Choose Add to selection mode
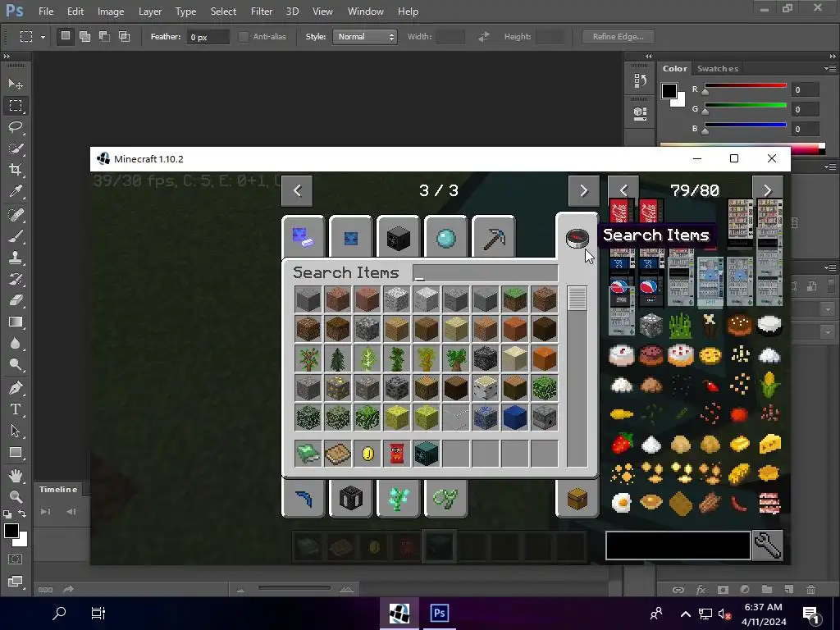Screen dimensions: 840x630 pyautogui.click(x=84, y=36)
